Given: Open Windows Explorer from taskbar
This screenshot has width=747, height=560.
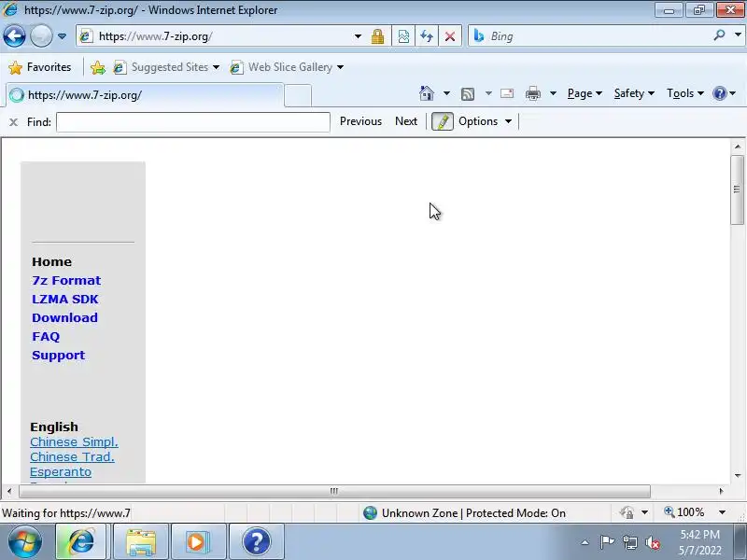Looking at the screenshot, I should coord(141,541).
